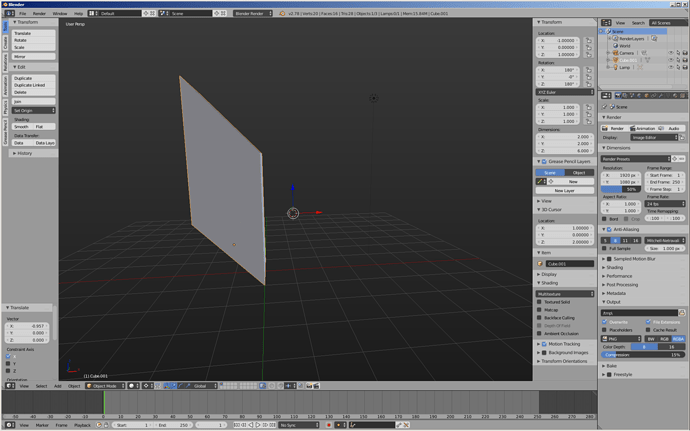
Task: Click the OpenGL render animation clapper icon
Action: click(x=316, y=386)
